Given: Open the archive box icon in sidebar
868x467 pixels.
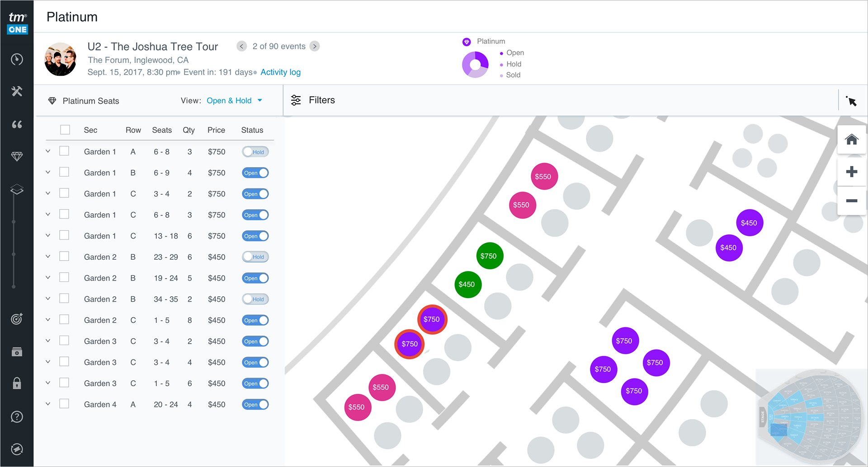Looking at the screenshot, I should point(17,351).
